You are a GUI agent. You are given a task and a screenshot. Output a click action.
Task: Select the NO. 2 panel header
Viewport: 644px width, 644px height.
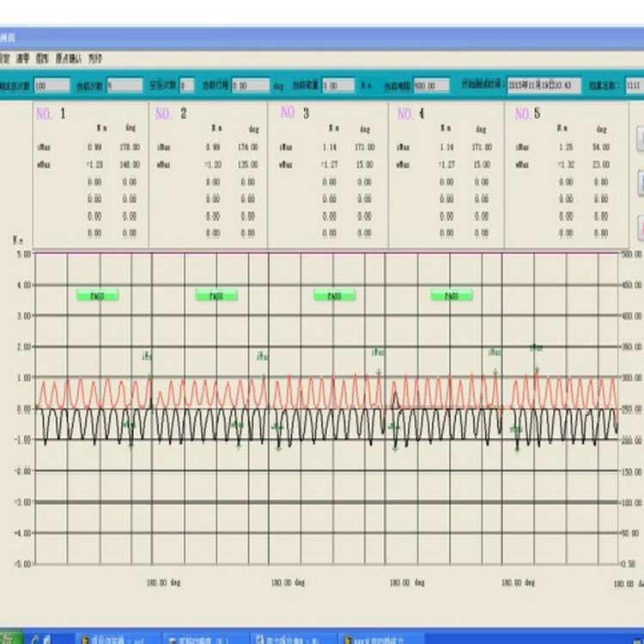[171, 113]
